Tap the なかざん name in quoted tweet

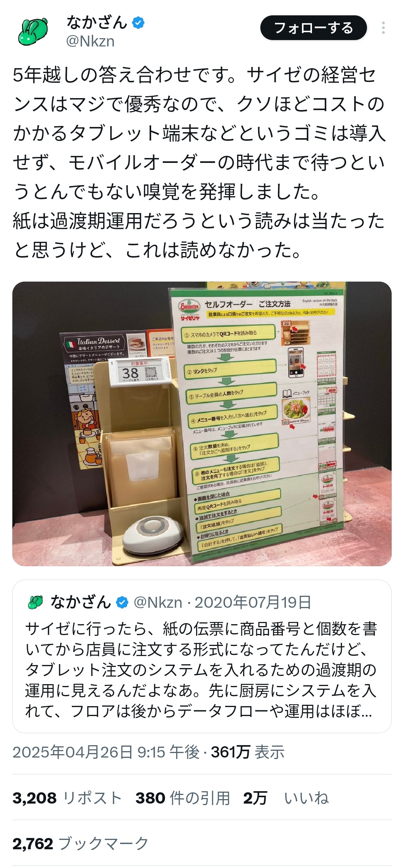pos(81,602)
